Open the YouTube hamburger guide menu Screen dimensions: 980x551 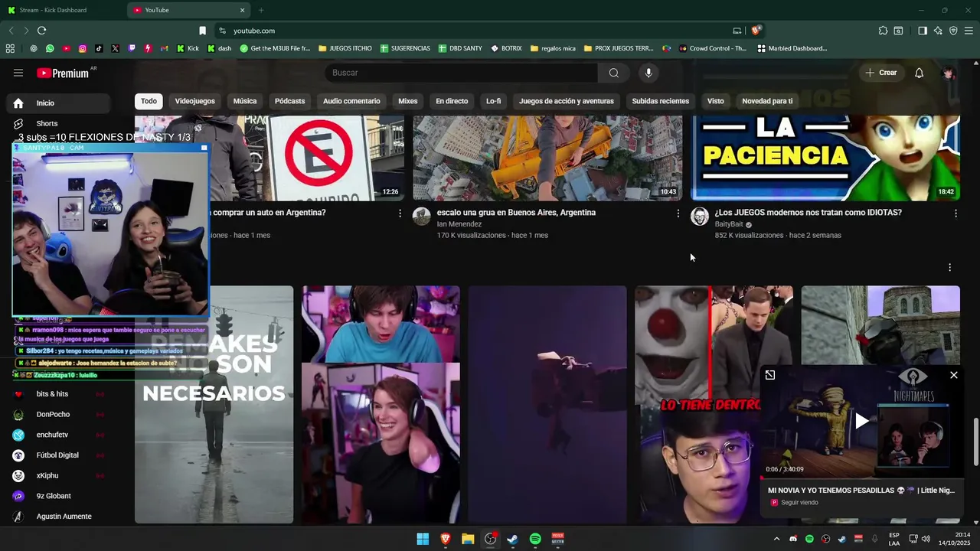18,73
